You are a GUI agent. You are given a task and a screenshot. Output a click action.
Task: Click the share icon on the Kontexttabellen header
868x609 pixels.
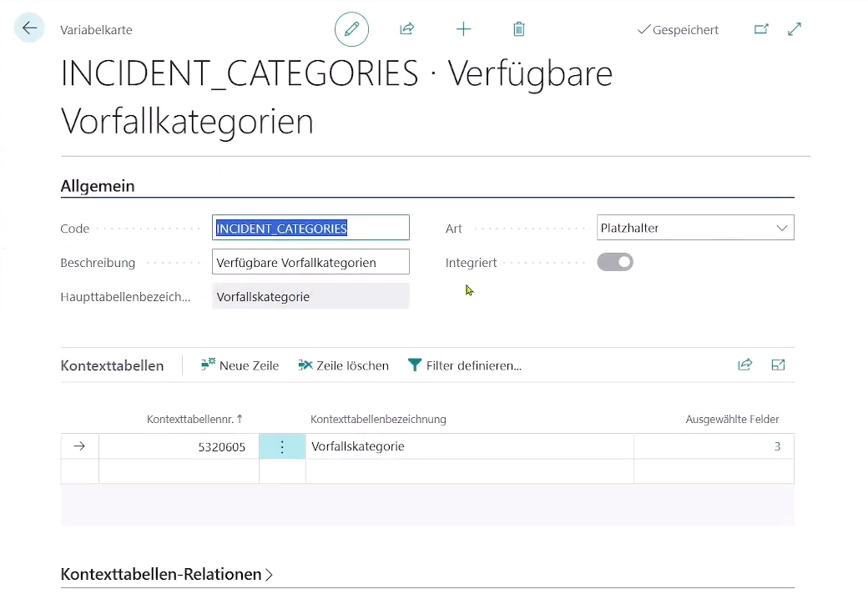pos(745,365)
